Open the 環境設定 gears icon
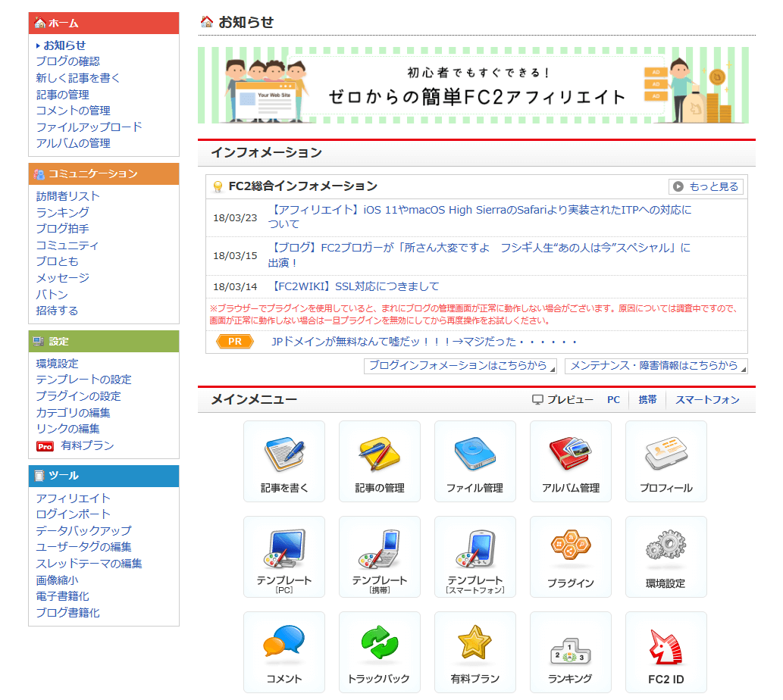Viewport: 783px width, 700px height. pos(666,556)
